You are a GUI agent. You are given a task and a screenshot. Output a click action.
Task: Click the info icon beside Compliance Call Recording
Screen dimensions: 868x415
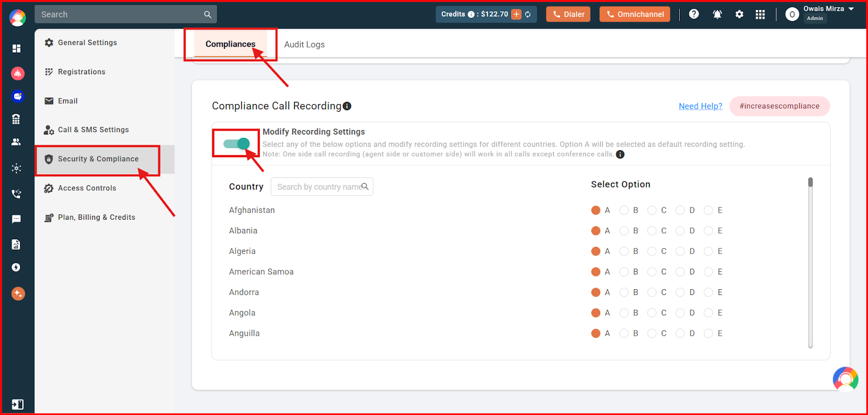[x=347, y=106]
